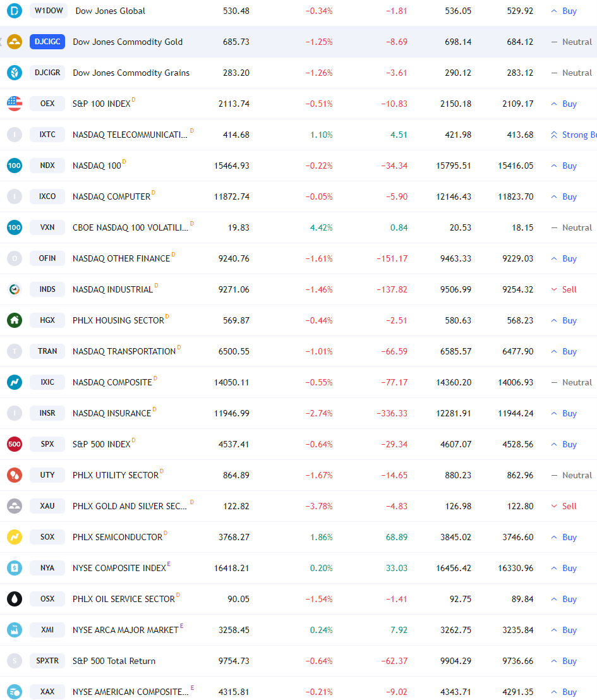Open the DJCIGR ticker badge
The width and height of the screenshot is (597, 700).
point(47,72)
